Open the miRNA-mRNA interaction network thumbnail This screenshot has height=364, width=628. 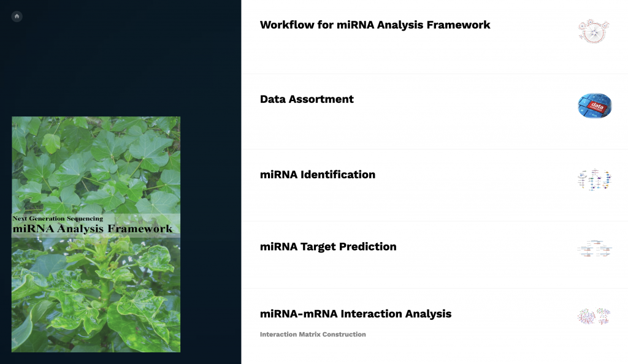tap(594, 316)
